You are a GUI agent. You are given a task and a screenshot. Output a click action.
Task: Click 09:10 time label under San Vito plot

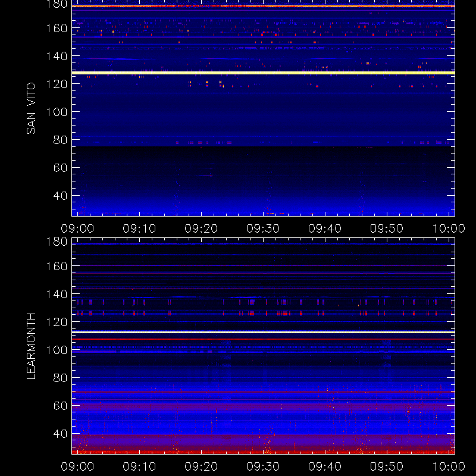pyautogui.click(x=139, y=228)
